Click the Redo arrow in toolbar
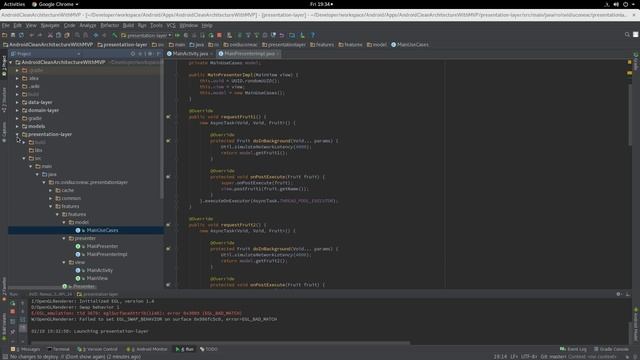Screen dimensions: 640x360 pyautogui.click(x=40, y=36)
